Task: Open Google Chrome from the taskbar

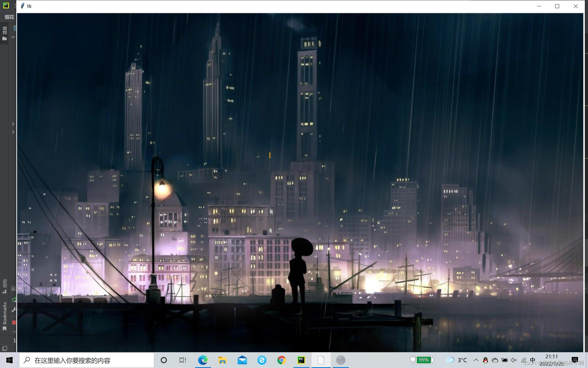Action: coord(281,360)
